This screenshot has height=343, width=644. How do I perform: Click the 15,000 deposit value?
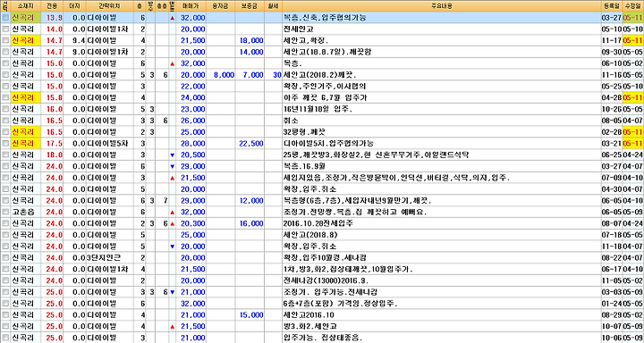point(251,315)
